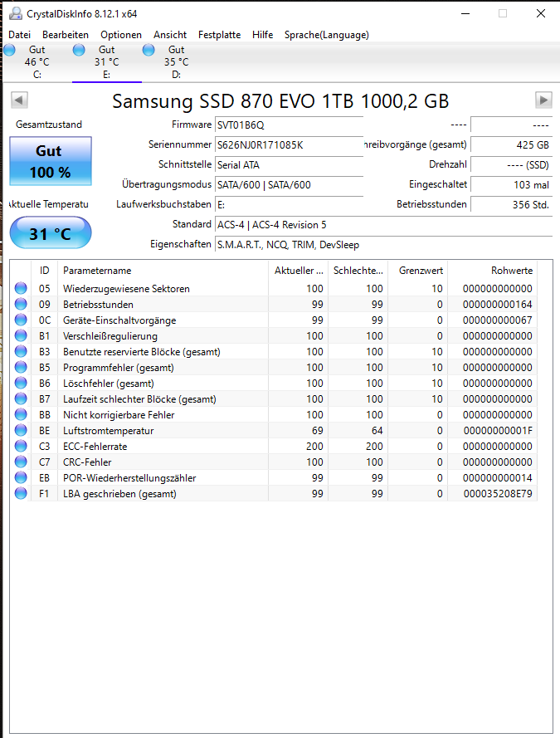
Task: Click the Eingeschaltet value 103 mal
Action: [512, 185]
